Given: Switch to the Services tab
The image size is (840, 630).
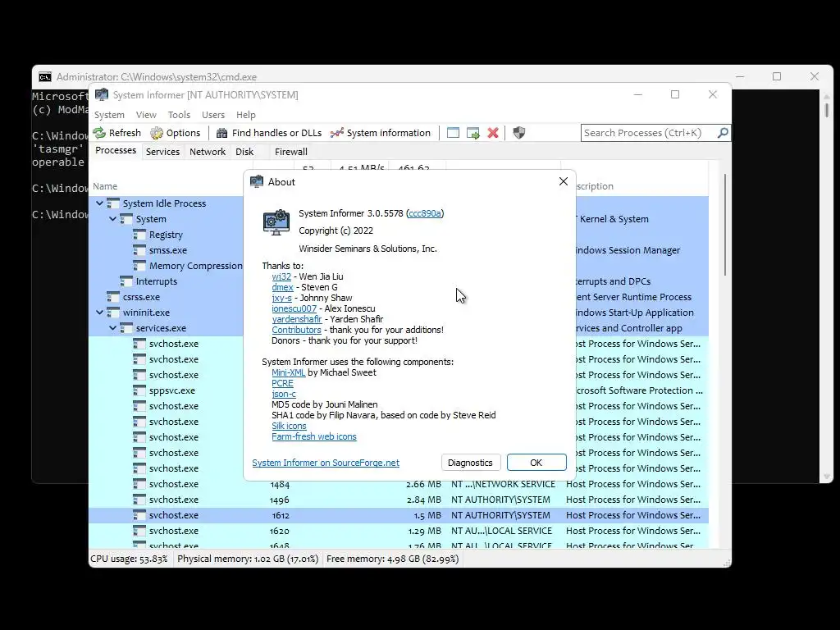Looking at the screenshot, I should (163, 152).
